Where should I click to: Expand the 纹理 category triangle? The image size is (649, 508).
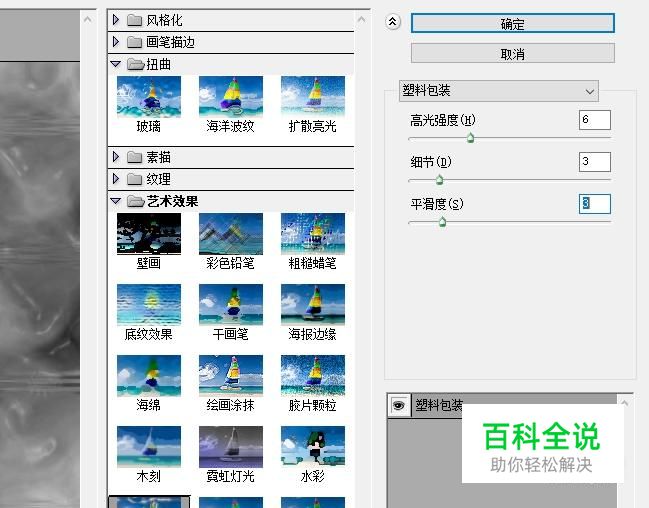click(116, 178)
